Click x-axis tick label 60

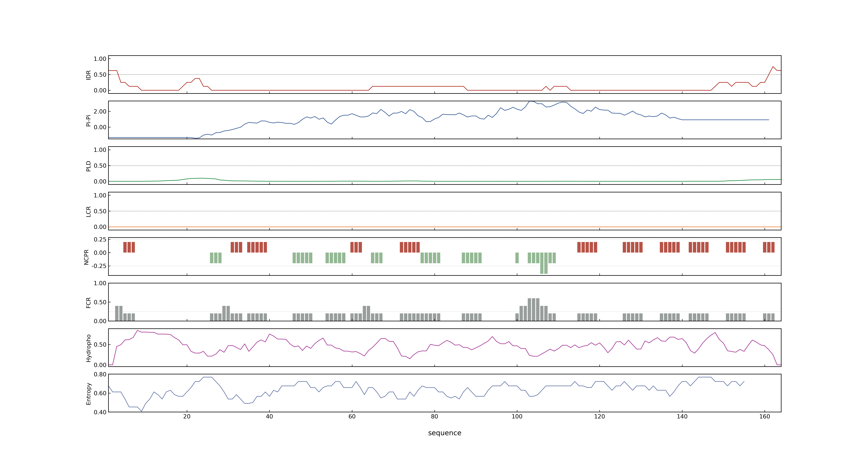pyautogui.click(x=352, y=416)
